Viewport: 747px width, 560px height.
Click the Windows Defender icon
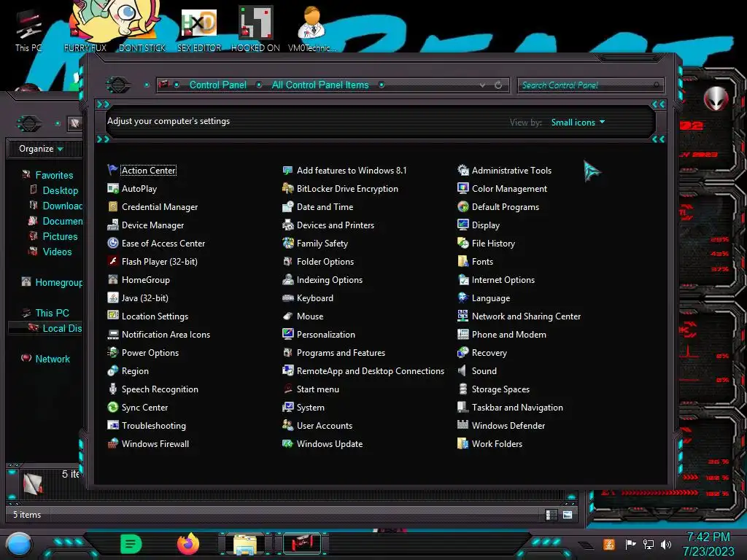[x=462, y=425]
